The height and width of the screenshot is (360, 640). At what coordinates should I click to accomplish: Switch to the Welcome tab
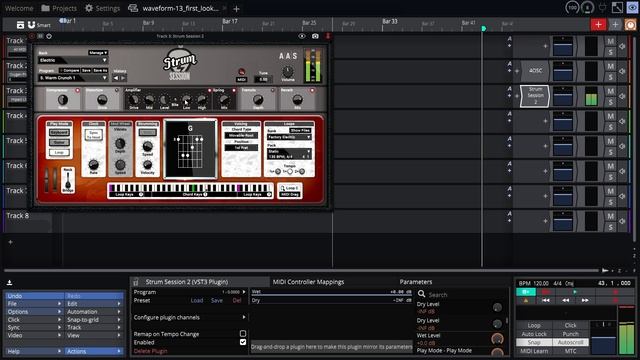point(19,8)
